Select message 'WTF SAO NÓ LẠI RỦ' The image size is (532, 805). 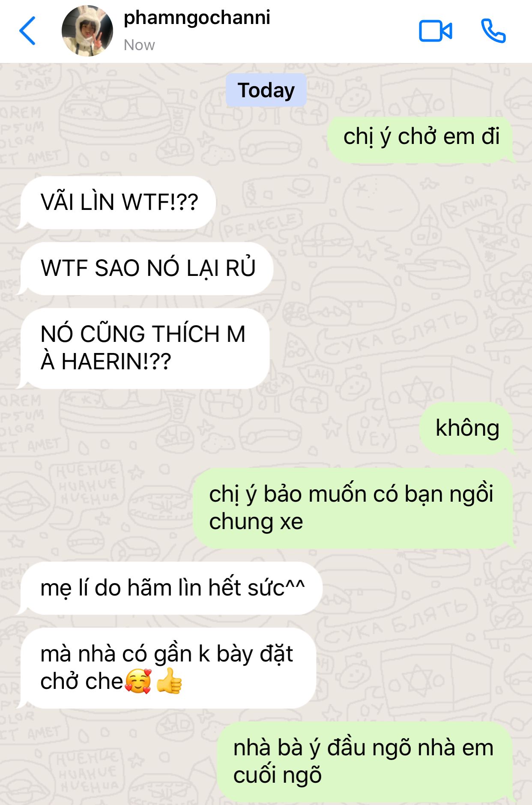coord(146,268)
